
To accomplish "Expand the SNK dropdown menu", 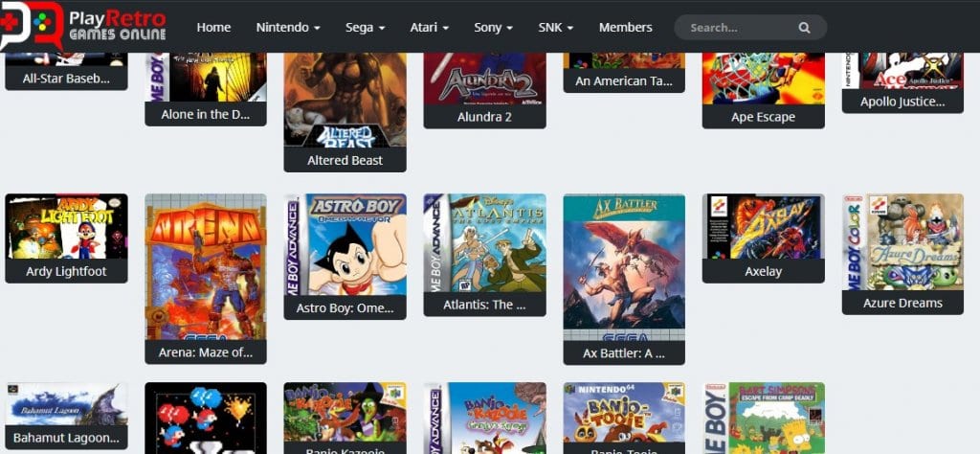I will click(x=556, y=28).
